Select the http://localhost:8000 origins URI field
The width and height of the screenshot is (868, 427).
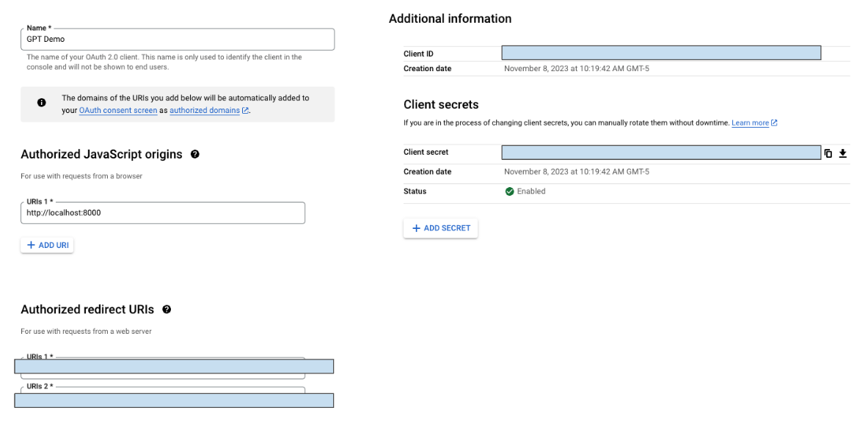(x=163, y=213)
